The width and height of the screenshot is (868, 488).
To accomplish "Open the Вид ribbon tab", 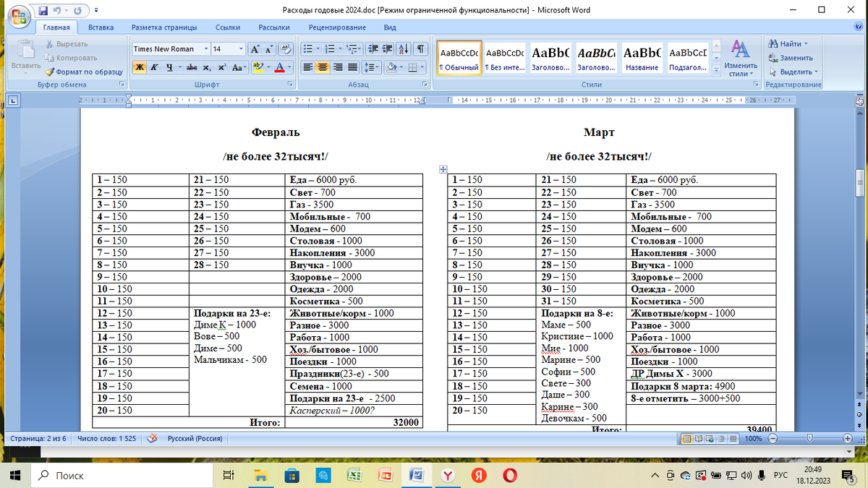I will point(390,27).
